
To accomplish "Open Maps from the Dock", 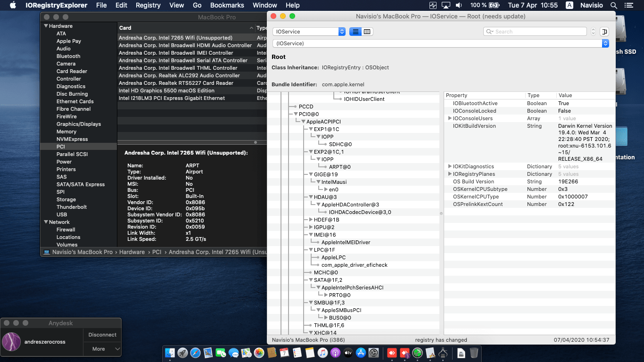I will [246, 353].
